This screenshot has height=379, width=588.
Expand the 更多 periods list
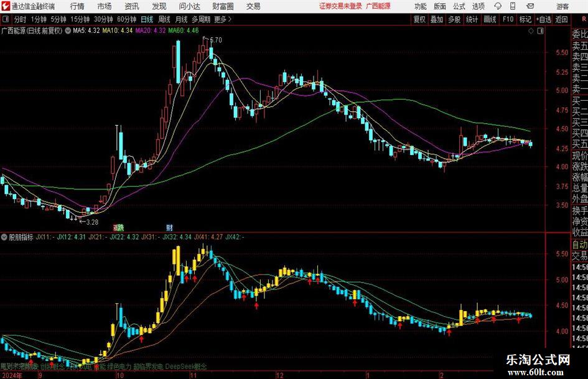pyautogui.click(x=223, y=19)
